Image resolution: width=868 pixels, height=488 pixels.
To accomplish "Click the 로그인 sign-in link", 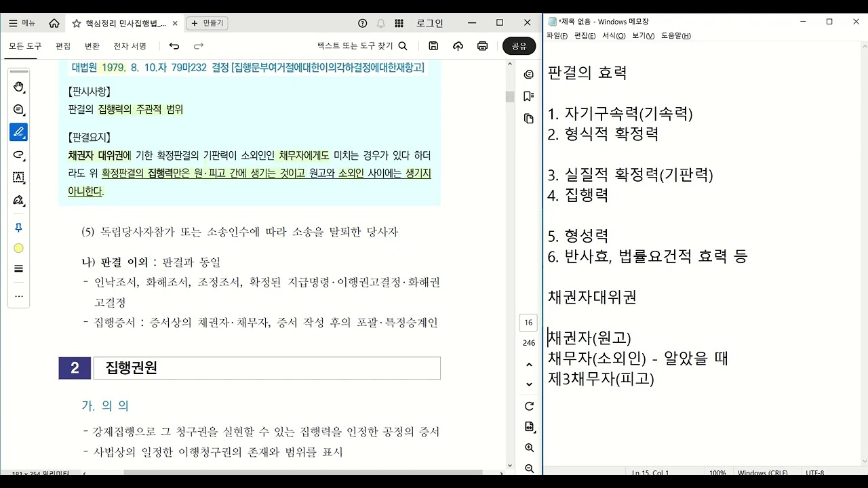I will point(430,23).
